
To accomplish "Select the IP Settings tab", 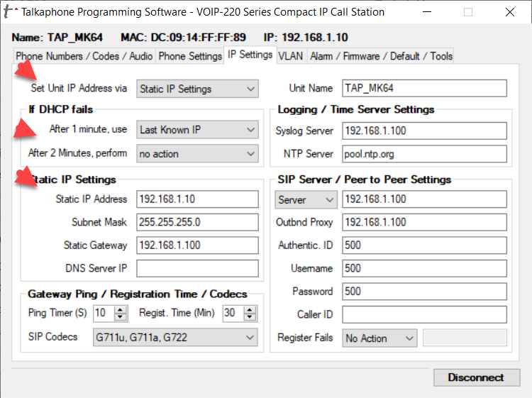I will pyautogui.click(x=250, y=55).
